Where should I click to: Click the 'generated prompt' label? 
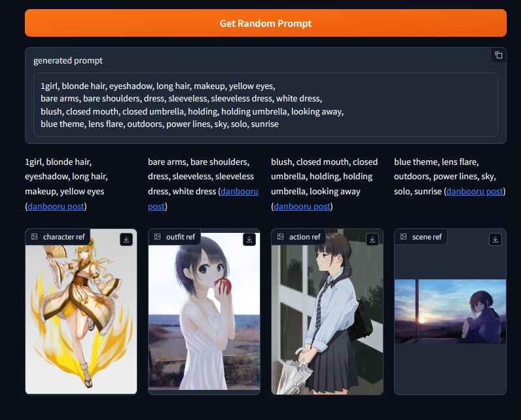[x=68, y=60]
